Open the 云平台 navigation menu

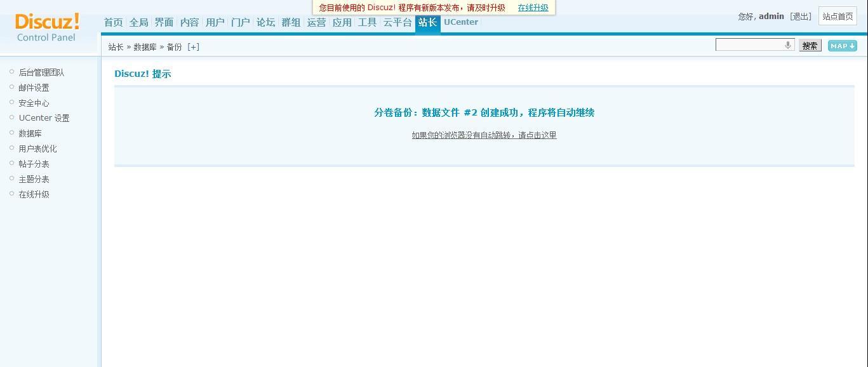point(396,21)
